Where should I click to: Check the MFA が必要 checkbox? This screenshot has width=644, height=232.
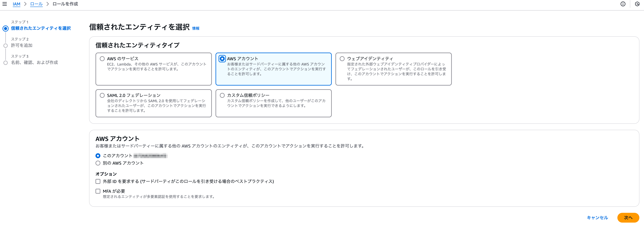pyautogui.click(x=98, y=191)
